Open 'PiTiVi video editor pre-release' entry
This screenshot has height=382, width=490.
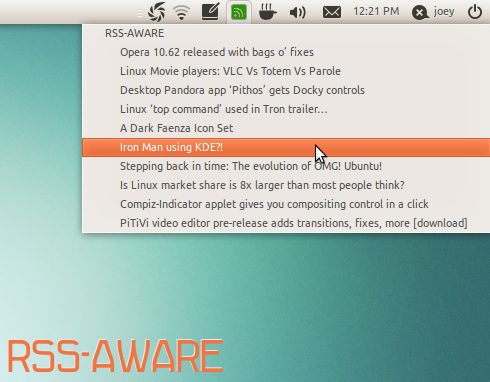[286, 223]
